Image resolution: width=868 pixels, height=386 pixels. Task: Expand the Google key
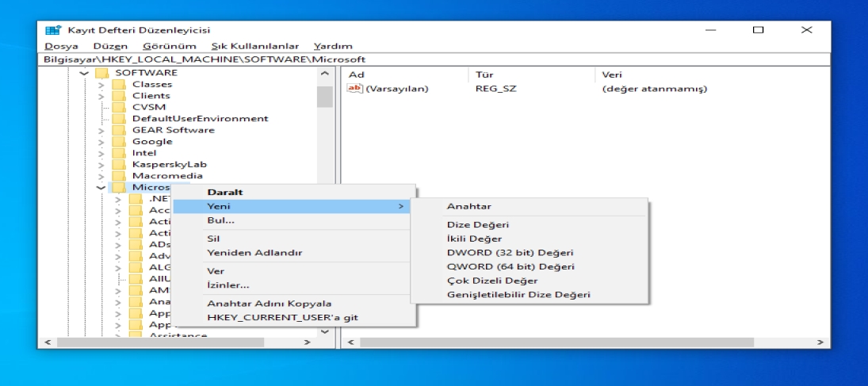click(101, 142)
